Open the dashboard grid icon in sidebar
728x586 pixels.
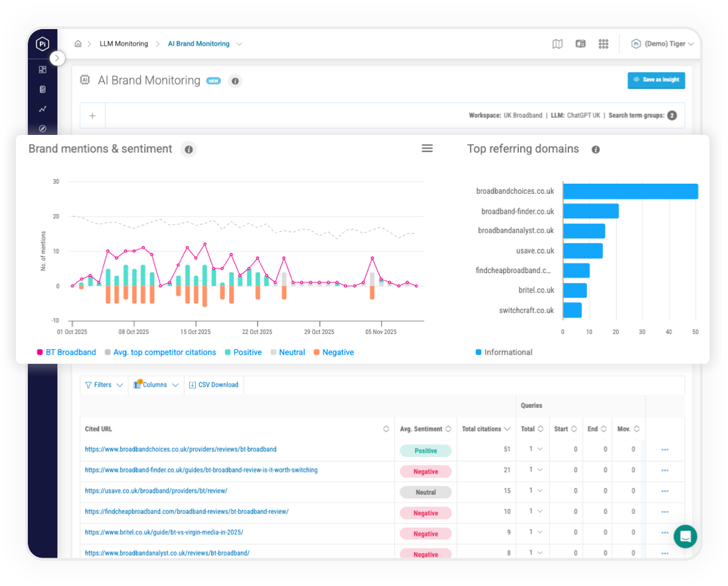[42, 69]
